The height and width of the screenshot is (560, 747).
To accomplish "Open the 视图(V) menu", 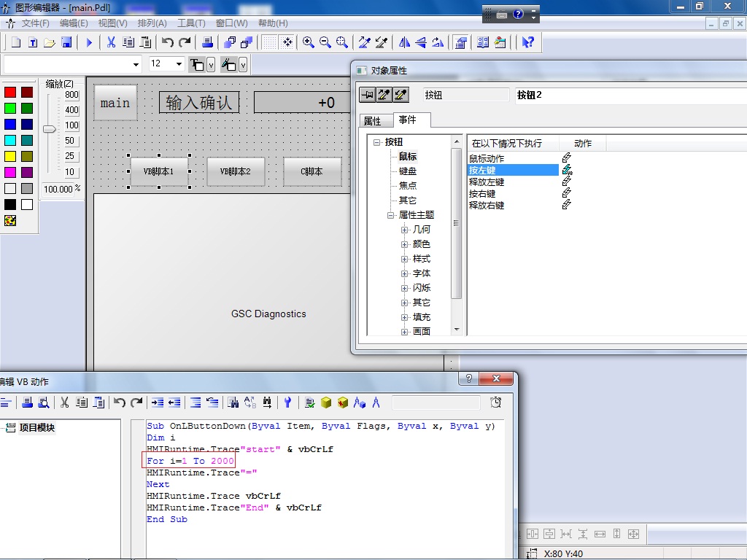I will click(112, 23).
